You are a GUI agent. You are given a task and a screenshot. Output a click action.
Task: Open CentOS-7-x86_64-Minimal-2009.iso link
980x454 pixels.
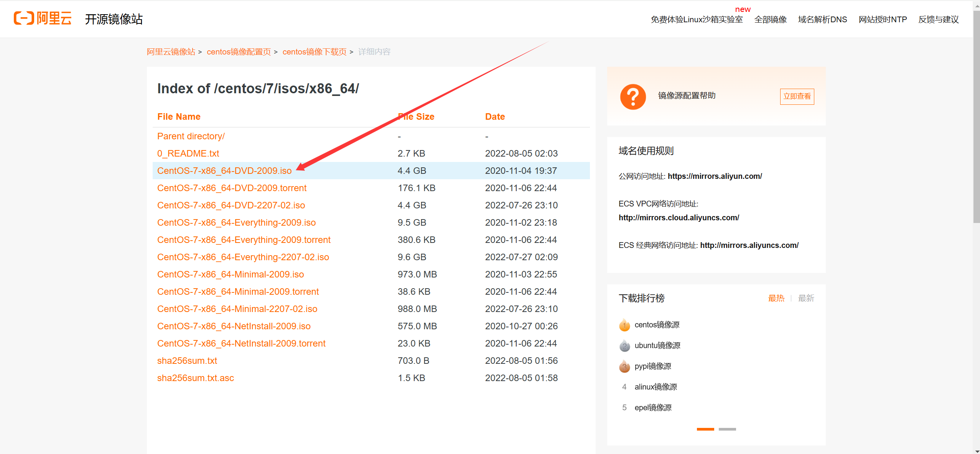pyautogui.click(x=231, y=274)
